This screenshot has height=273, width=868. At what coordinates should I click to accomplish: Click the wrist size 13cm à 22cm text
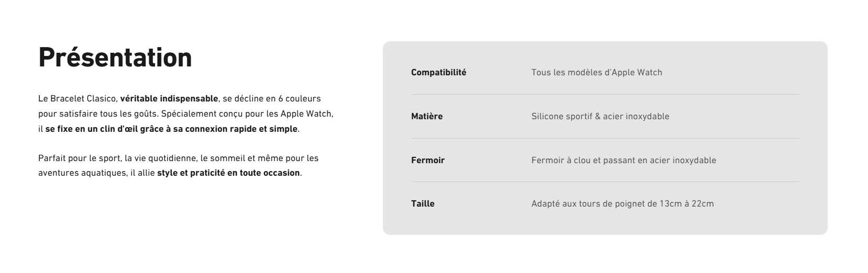pyautogui.click(x=687, y=203)
